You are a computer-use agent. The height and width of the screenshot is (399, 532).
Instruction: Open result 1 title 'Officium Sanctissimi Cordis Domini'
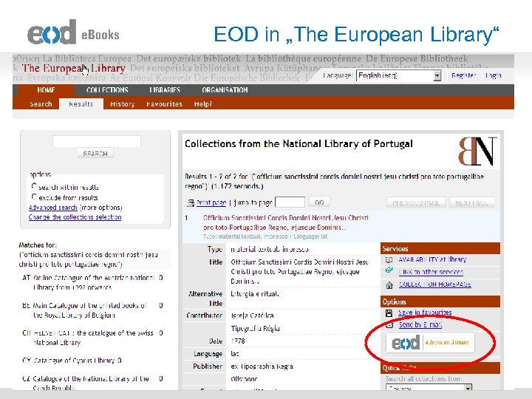[x=286, y=222]
